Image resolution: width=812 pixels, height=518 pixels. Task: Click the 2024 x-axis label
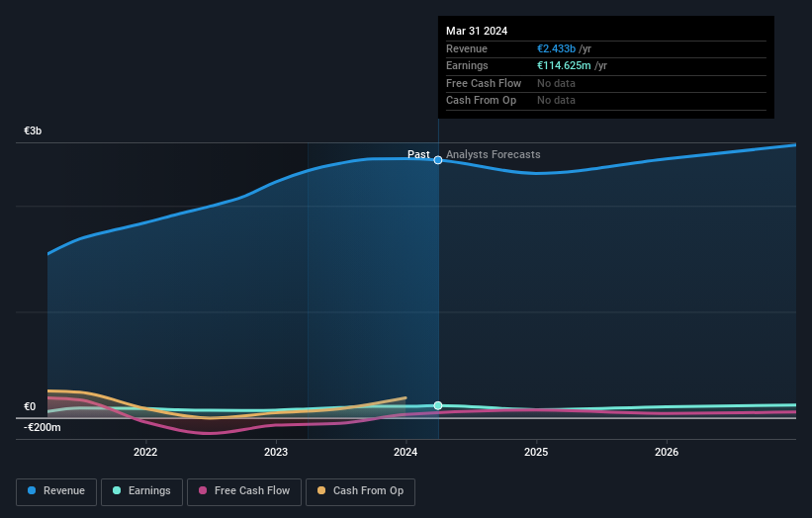click(406, 452)
